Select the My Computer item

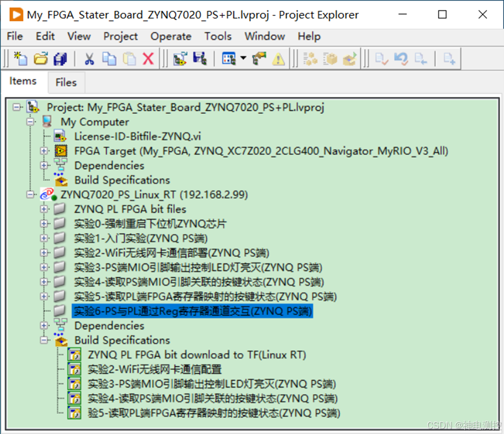click(x=95, y=122)
